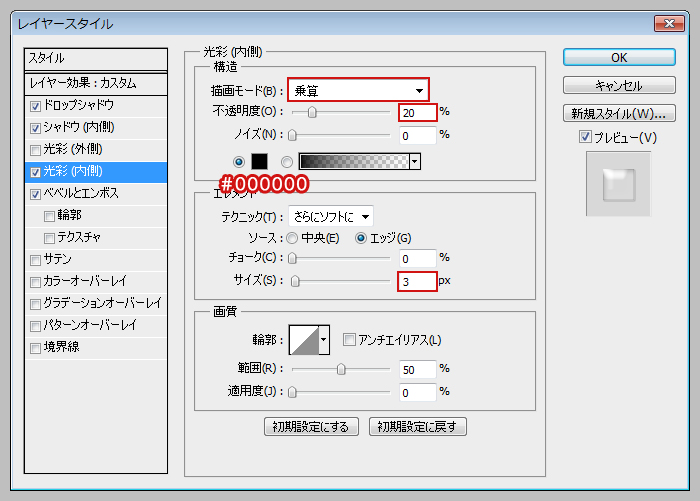Click the gradient preview bar

click(354, 161)
